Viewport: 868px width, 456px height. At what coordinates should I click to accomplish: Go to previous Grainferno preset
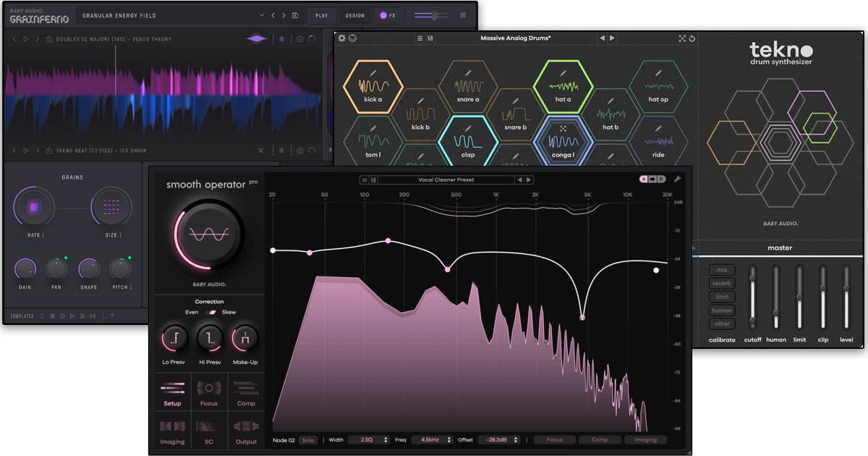coord(273,15)
